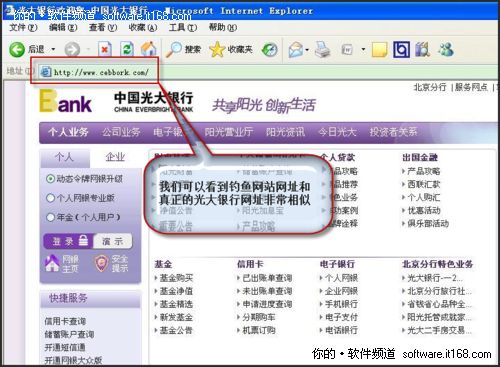Open 公司业务 navigation tab
The width and height of the screenshot is (500, 367).
click(121, 132)
